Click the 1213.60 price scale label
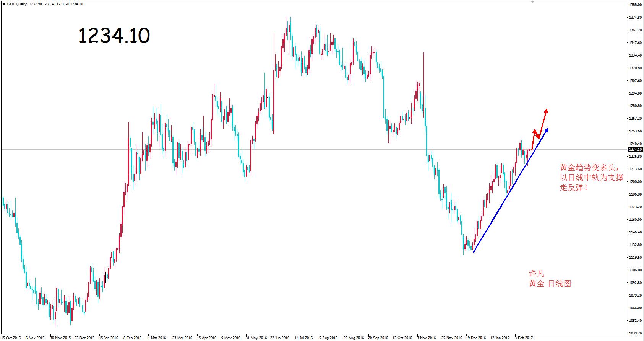This screenshot has height=341, width=644. tap(635, 169)
